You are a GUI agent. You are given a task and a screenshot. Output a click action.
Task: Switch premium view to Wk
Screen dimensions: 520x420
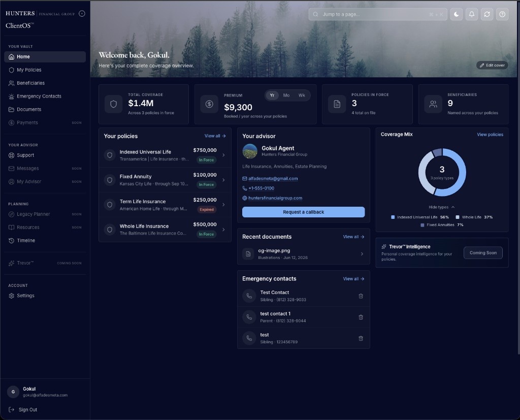[x=302, y=95]
